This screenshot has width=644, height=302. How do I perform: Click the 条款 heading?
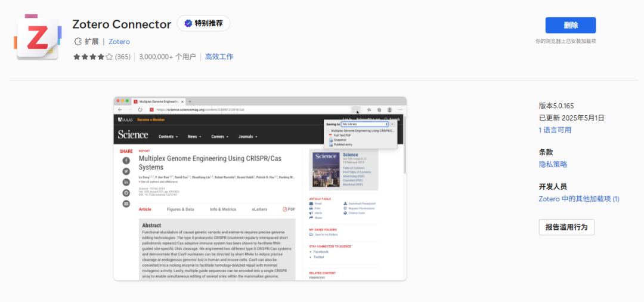point(546,152)
